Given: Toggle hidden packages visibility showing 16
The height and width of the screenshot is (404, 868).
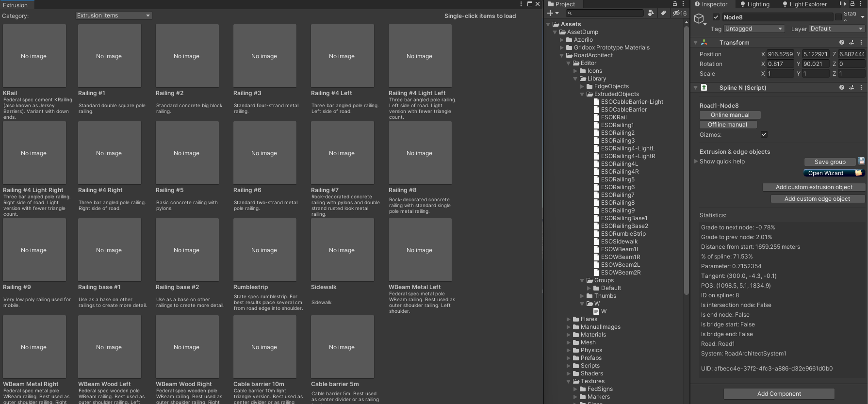Looking at the screenshot, I should 679,13.
